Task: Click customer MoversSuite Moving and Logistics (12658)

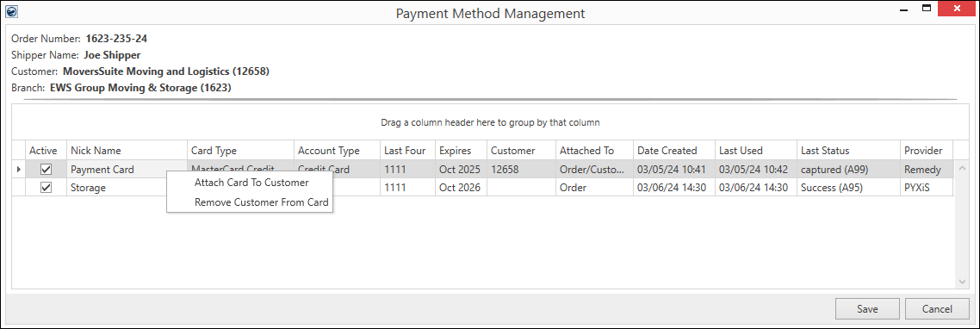Action: [166, 71]
